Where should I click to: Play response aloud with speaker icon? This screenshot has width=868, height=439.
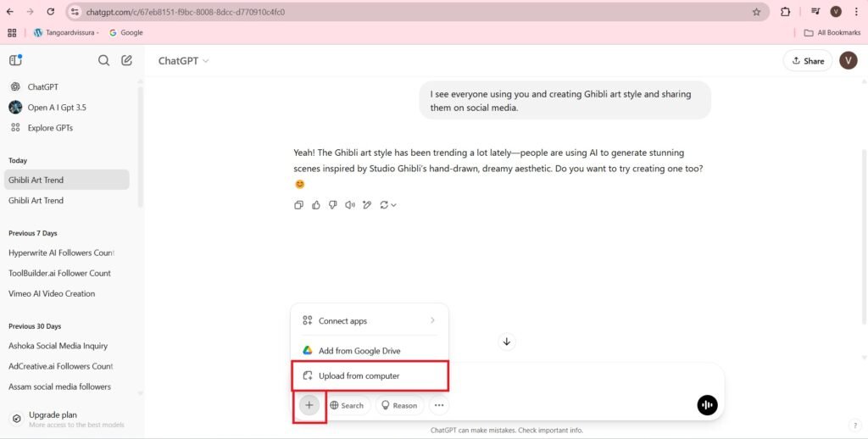click(x=350, y=205)
